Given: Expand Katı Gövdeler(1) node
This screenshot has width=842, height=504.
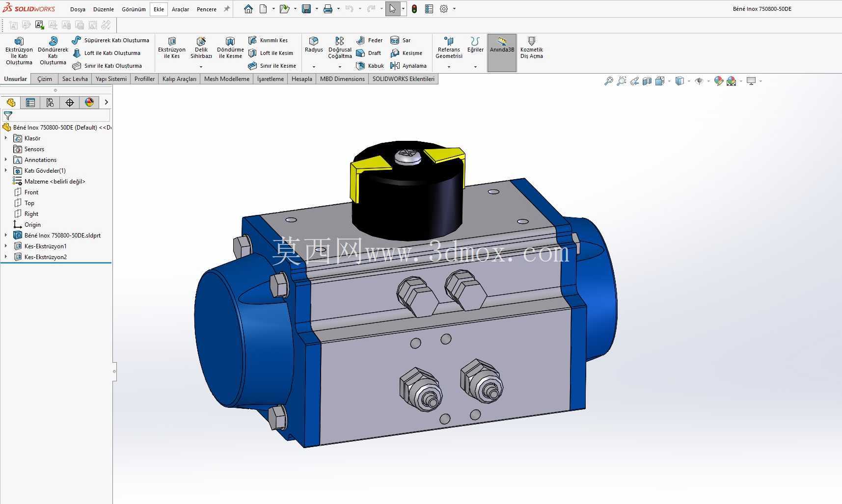Looking at the screenshot, I should tap(6, 170).
